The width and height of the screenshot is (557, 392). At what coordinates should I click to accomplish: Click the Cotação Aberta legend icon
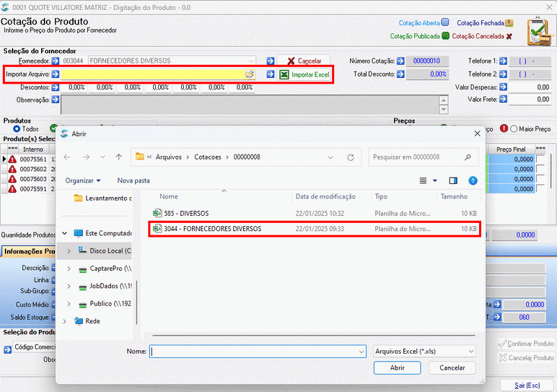(x=445, y=22)
